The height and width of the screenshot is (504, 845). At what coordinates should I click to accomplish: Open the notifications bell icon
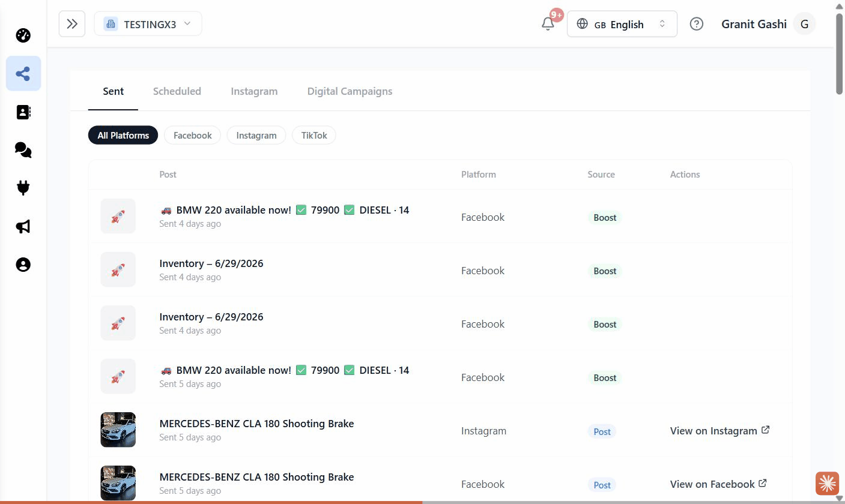(x=548, y=24)
